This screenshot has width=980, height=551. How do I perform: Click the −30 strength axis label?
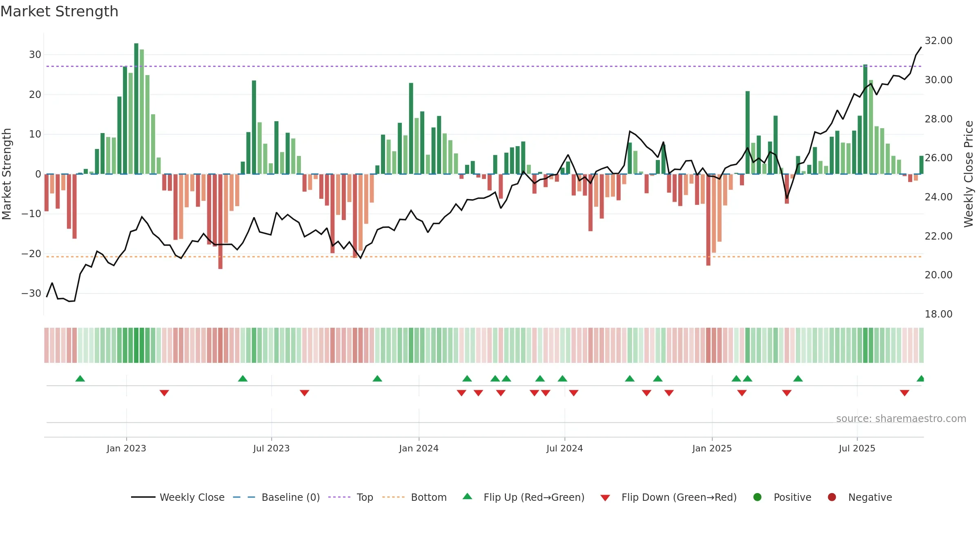coord(31,293)
